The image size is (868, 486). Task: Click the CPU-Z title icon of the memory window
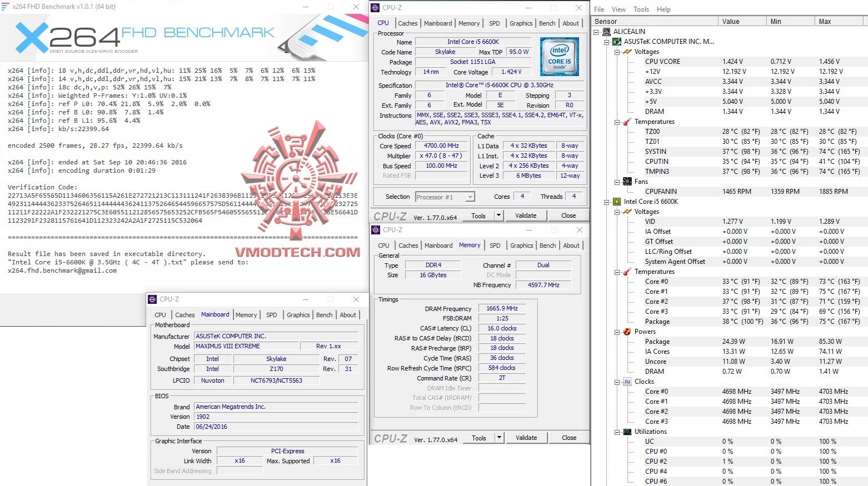pyautogui.click(x=376, y=229)
